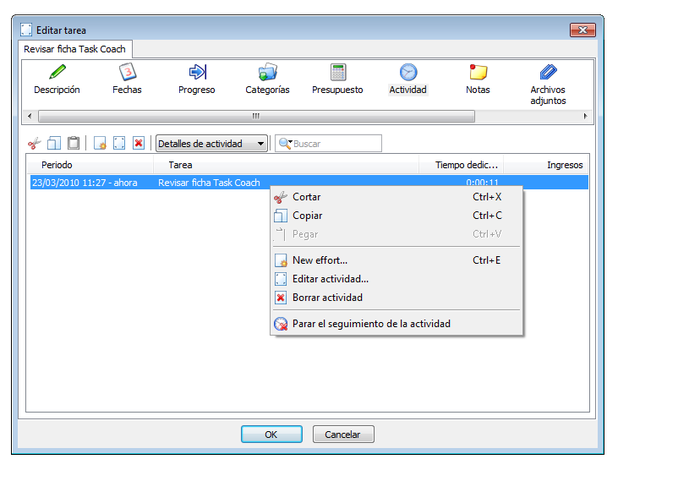This screenshot has width=700, height=503.
Task: Open the Categorías folder icon tab
Action: (267, 79)
